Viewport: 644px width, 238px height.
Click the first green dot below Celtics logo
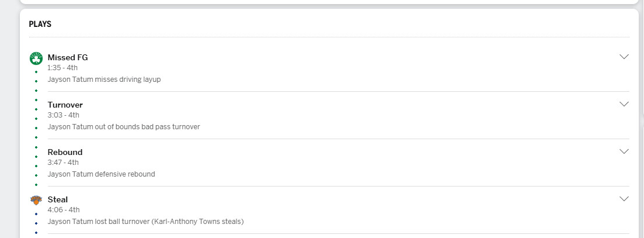(x=36, y=72)
